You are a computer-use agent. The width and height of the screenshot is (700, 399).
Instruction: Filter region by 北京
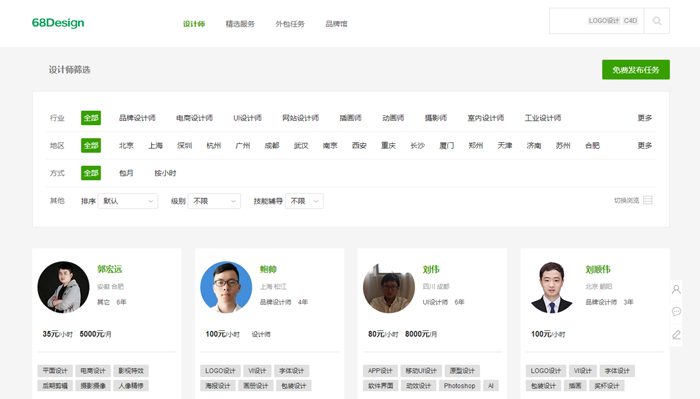click(126, 145)
